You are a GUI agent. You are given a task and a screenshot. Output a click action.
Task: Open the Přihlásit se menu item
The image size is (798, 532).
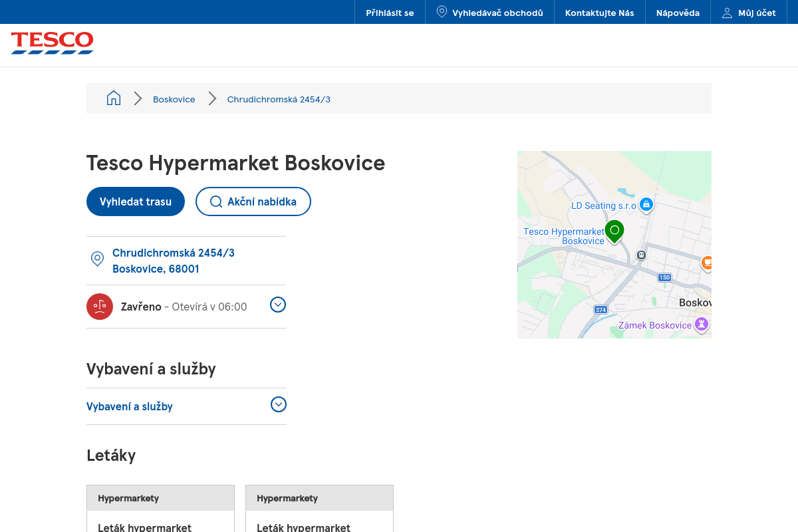[390, 13]
